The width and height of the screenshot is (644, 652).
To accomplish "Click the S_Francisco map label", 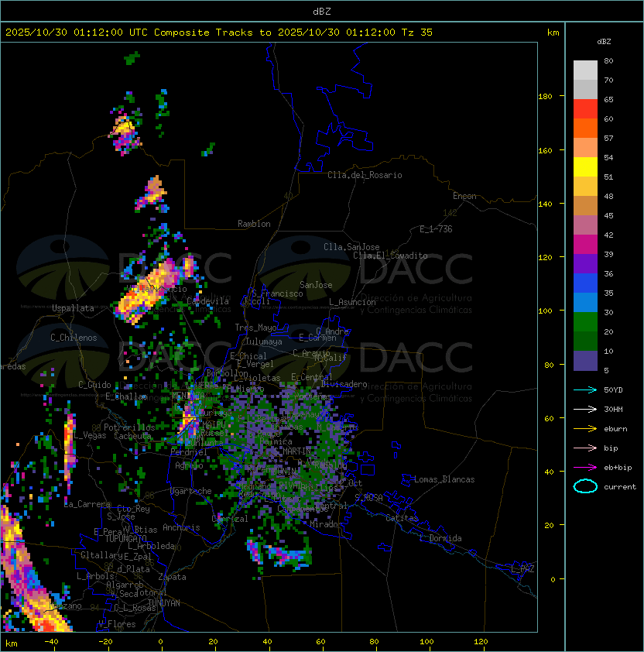I will tap(277, 293).
